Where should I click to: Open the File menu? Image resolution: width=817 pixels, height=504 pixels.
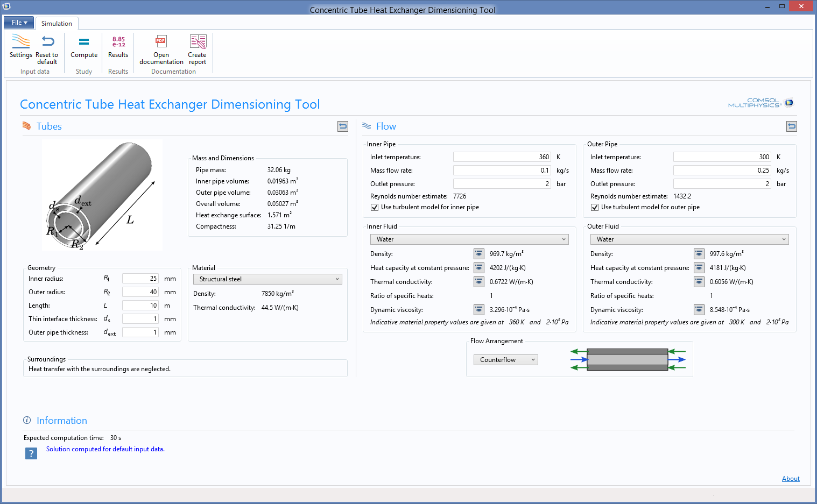click(x=19, y=23)
